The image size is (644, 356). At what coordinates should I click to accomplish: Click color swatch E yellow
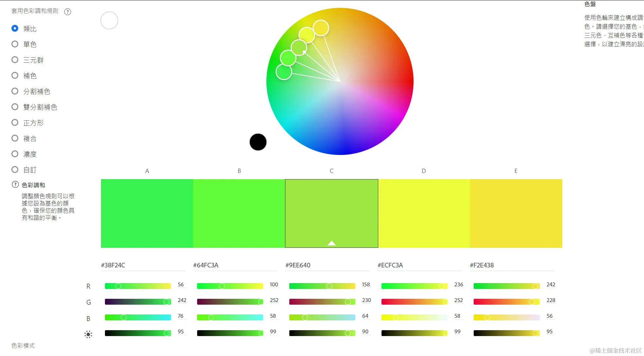516,213
